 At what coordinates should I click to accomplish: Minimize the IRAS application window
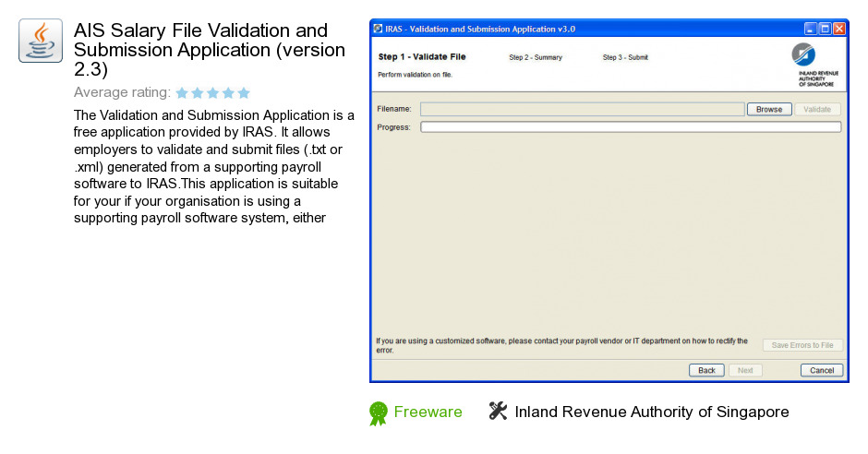coord(811,29)
